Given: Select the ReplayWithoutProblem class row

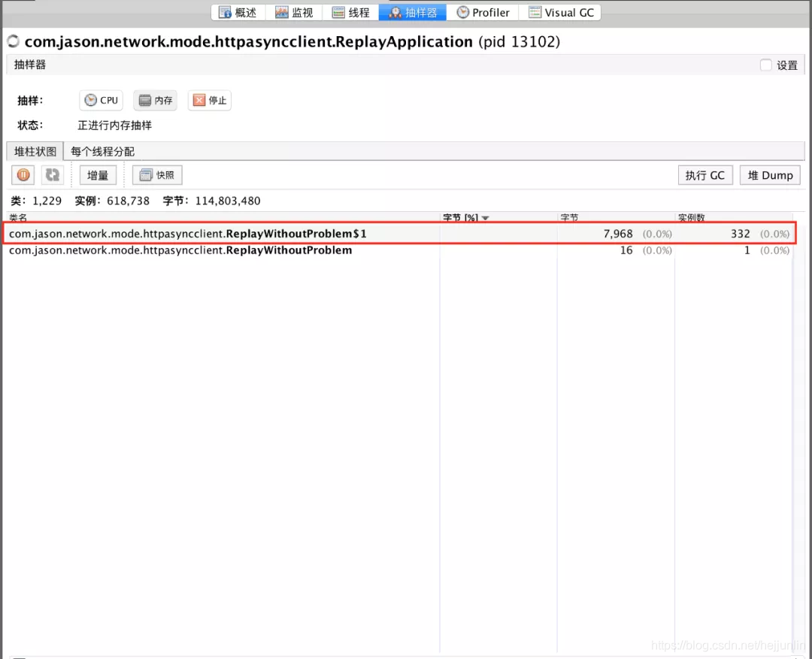Looking at the screenshot, I should pyautogui.click(x=399, y=250).
